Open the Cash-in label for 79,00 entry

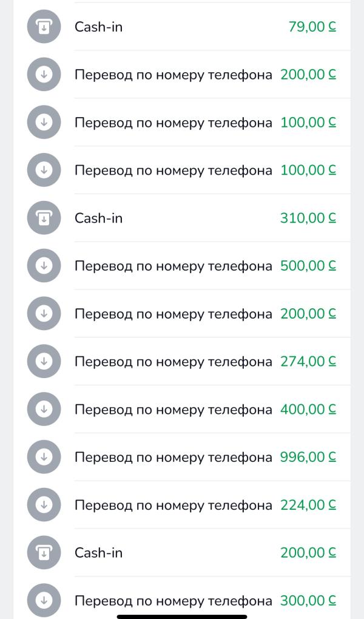98,27
